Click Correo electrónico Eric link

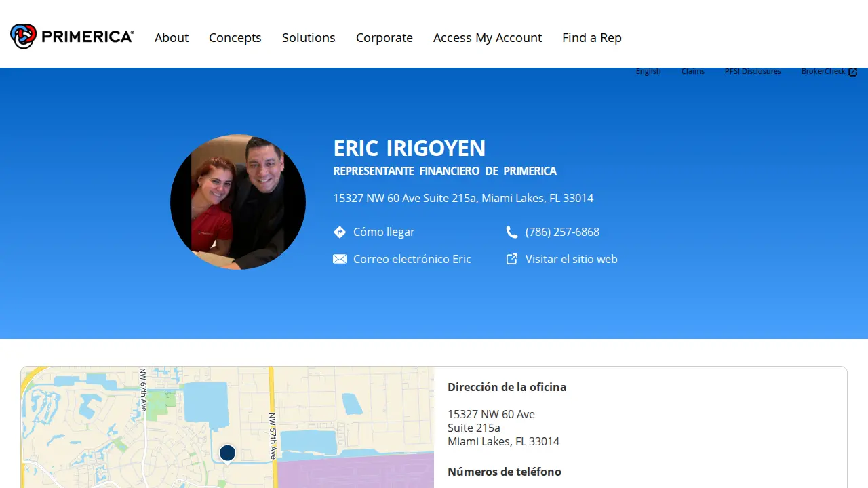coord(412,259)
